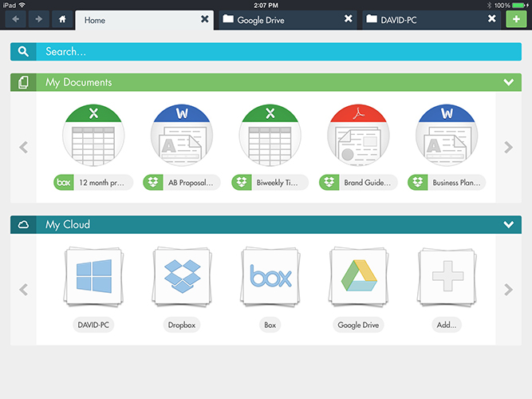Image resolution: width=532 pixels, height=399 pixels.
Task: Click the Add cloud service plus icon
Action: 447,276
